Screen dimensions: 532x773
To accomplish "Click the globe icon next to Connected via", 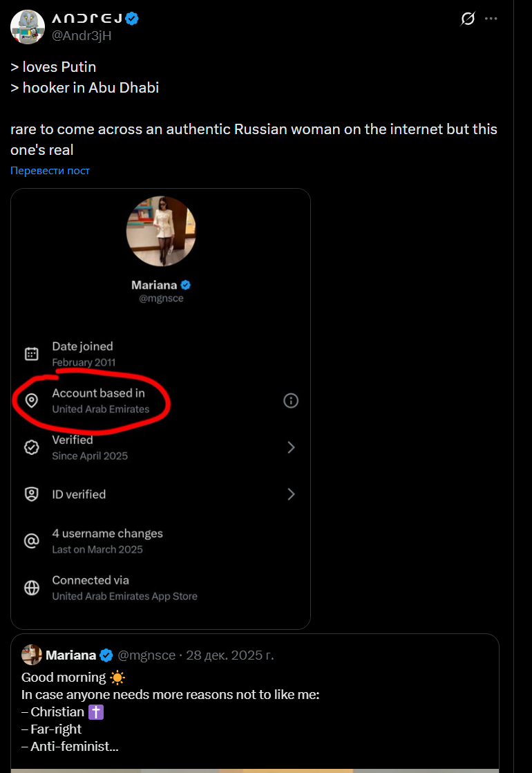I will pos(32,588).
